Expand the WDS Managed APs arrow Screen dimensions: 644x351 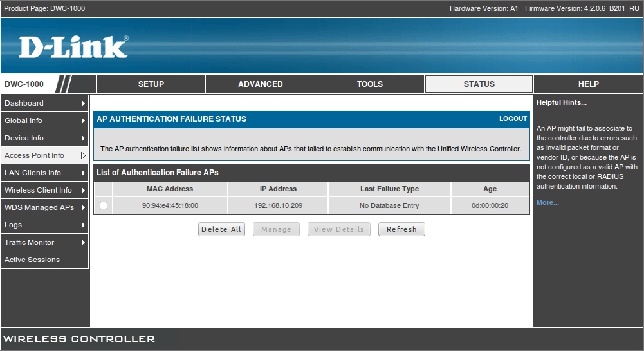pos(83,207)
